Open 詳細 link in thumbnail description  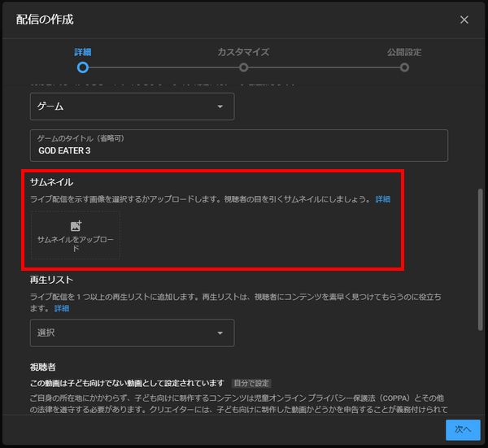coord(382,199)
